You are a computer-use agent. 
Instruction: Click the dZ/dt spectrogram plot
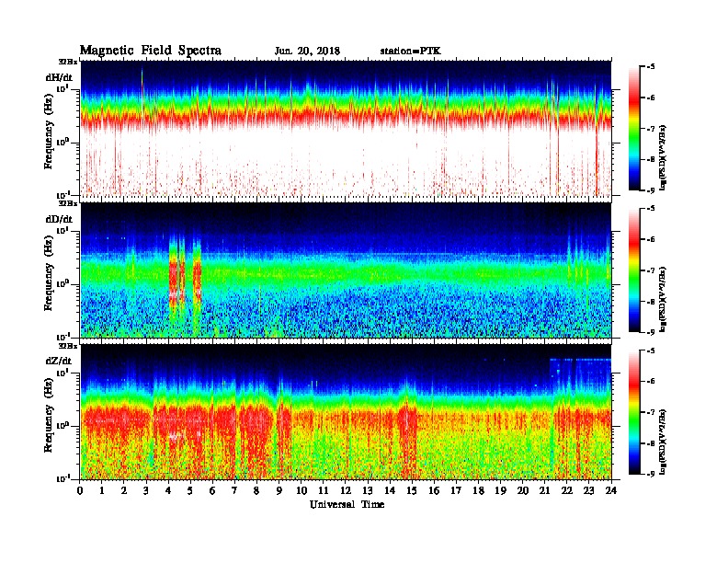coord(346,411)
